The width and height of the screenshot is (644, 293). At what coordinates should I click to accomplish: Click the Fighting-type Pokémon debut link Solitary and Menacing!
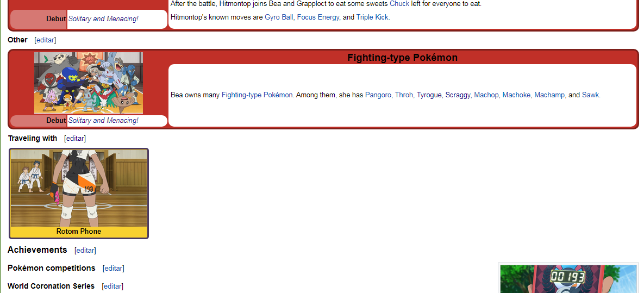[103, 120]
